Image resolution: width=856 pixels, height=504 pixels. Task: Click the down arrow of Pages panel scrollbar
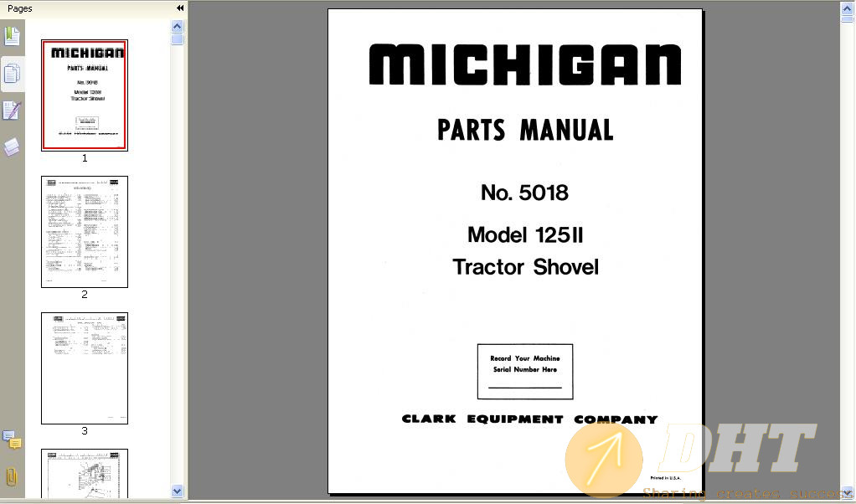(177, 491)
